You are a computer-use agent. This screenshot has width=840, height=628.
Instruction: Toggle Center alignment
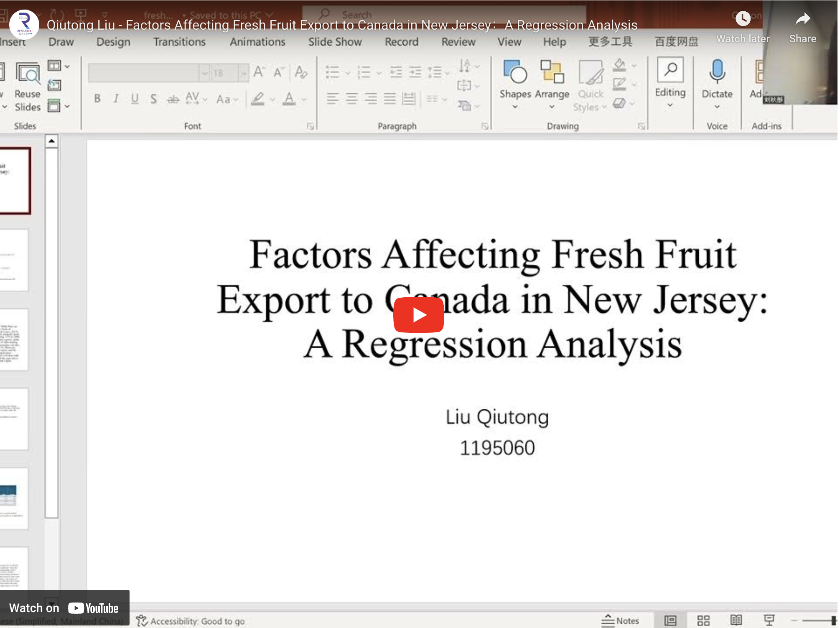pyautogui.click(x=351, y=99)
